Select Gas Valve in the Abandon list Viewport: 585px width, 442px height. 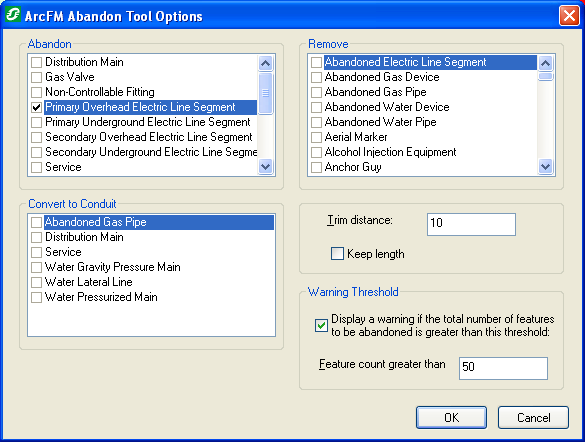pyautogui.click(x=70, y=77)
